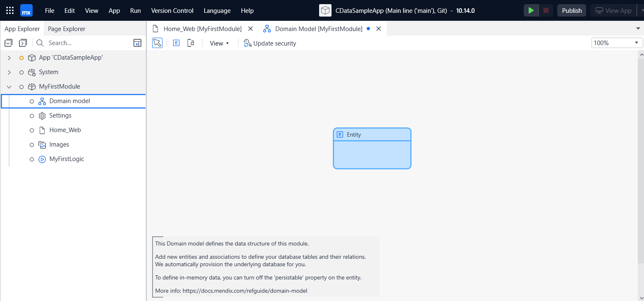Open the apps grid launcher icon
This screenshot has width=644, height=301.
click(x=10, y=10)
